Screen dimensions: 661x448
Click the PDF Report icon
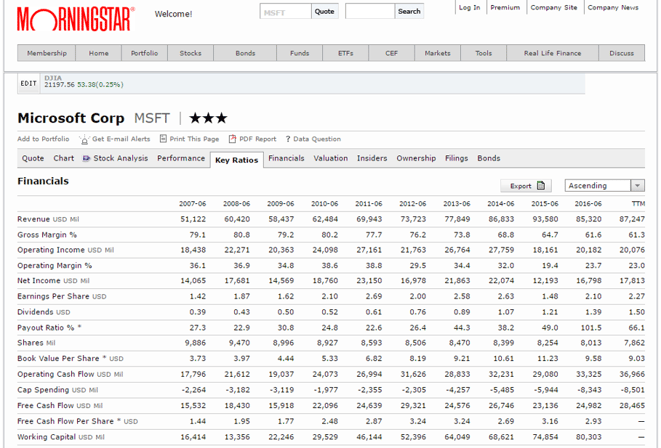(232, 139)
